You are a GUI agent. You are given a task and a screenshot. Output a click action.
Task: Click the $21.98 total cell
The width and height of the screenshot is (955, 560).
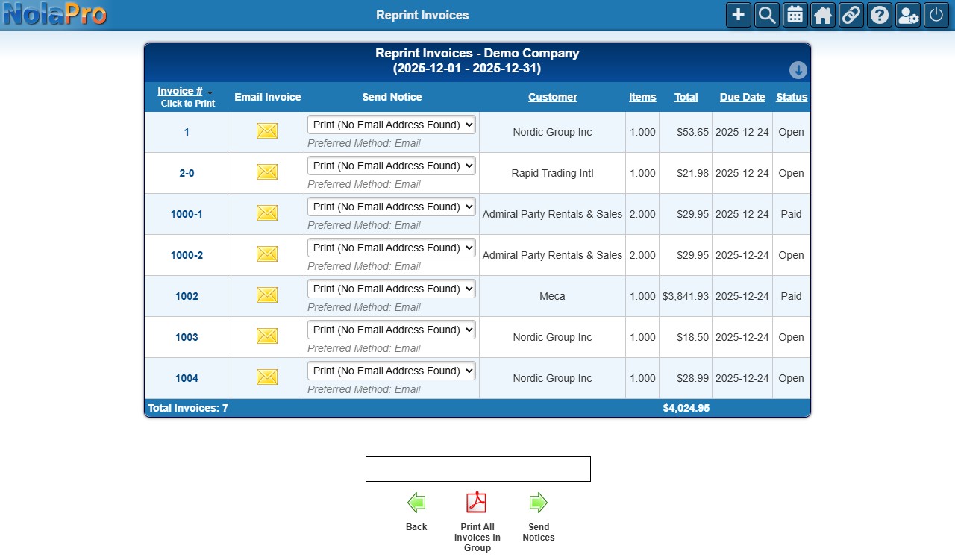click(x=686, y=173)
